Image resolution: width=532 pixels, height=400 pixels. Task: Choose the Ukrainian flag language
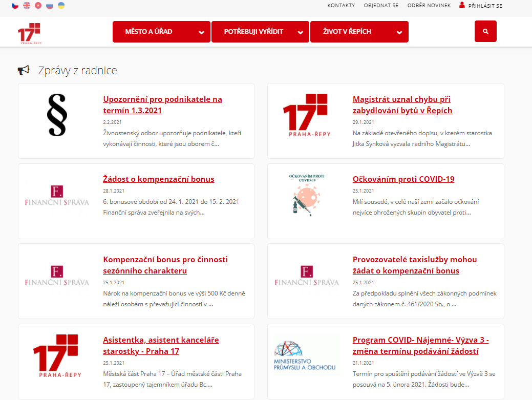click(x=61, y=6)
